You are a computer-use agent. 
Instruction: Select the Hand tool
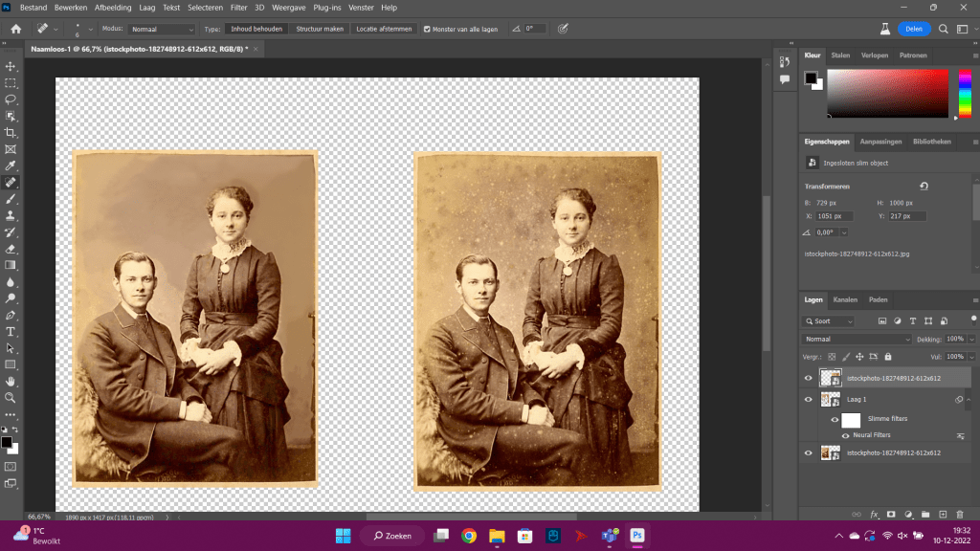point(11,381)
